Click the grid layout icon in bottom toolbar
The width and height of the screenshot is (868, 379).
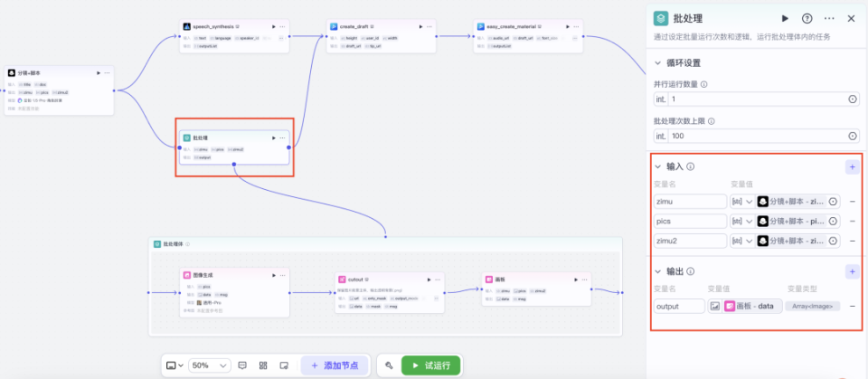coord(263,365)
